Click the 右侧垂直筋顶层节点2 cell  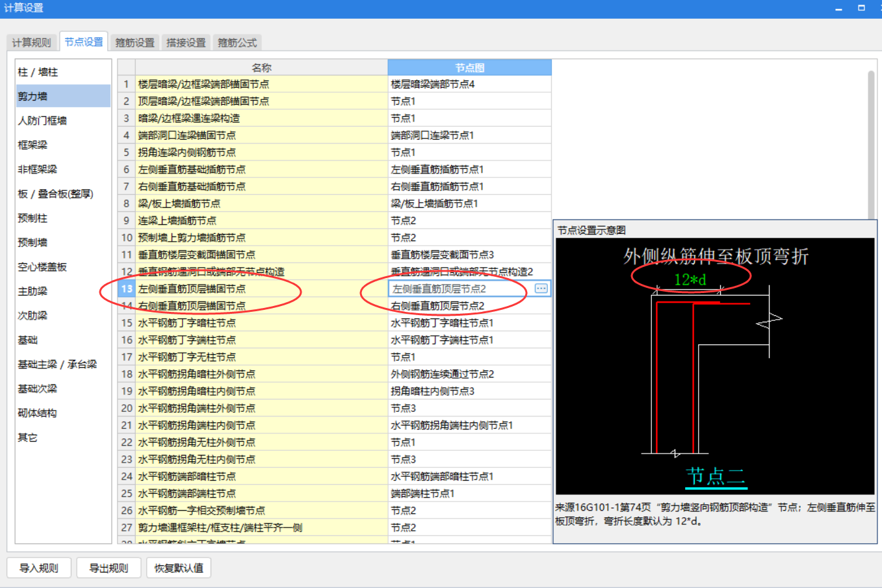pos(469,306)
